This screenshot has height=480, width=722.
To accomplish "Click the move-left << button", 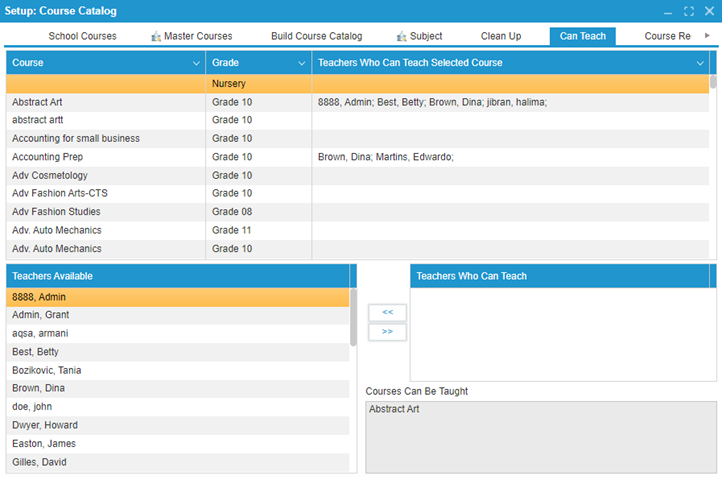I will tap(387, 313).
